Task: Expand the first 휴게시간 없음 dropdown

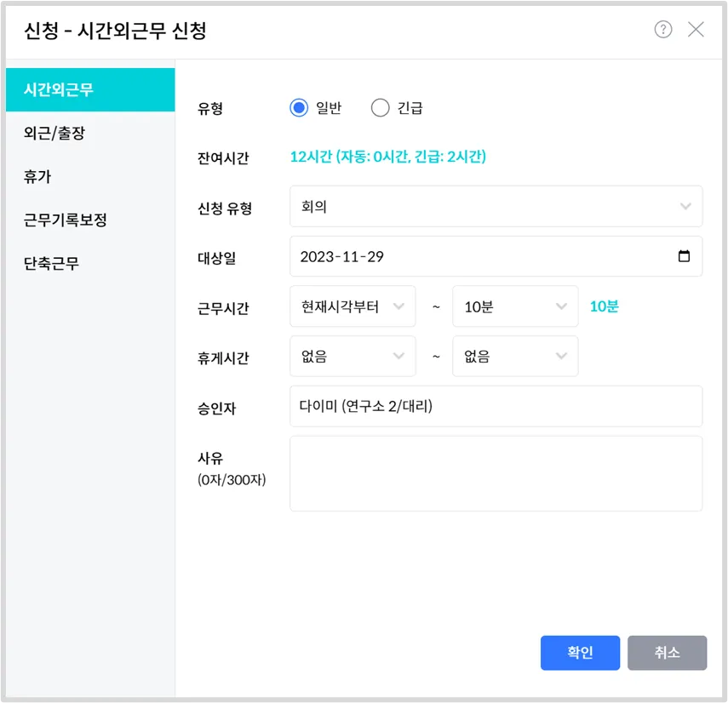Action: [x=353, y=357]
